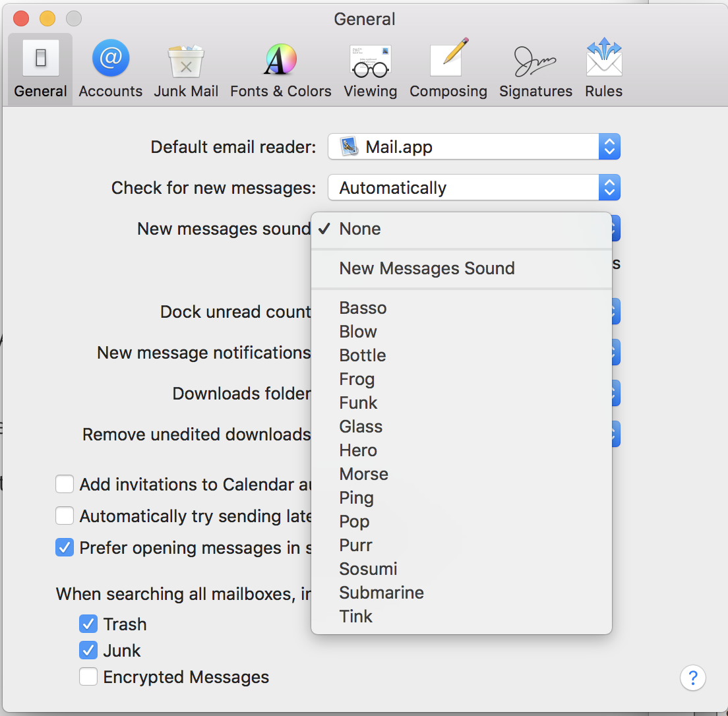Select the Glass sound

click(x=462, y=427)
